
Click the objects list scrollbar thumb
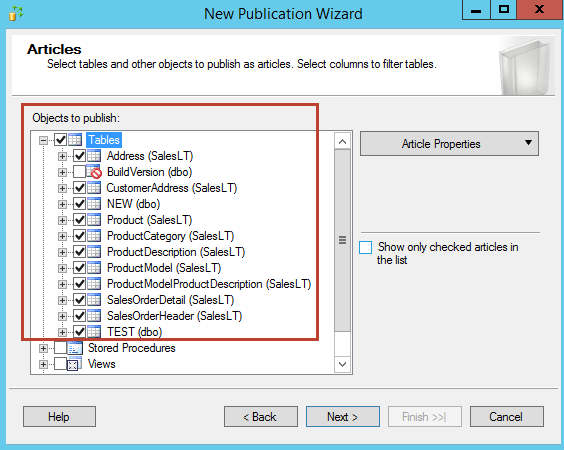[x=342, y=240]
